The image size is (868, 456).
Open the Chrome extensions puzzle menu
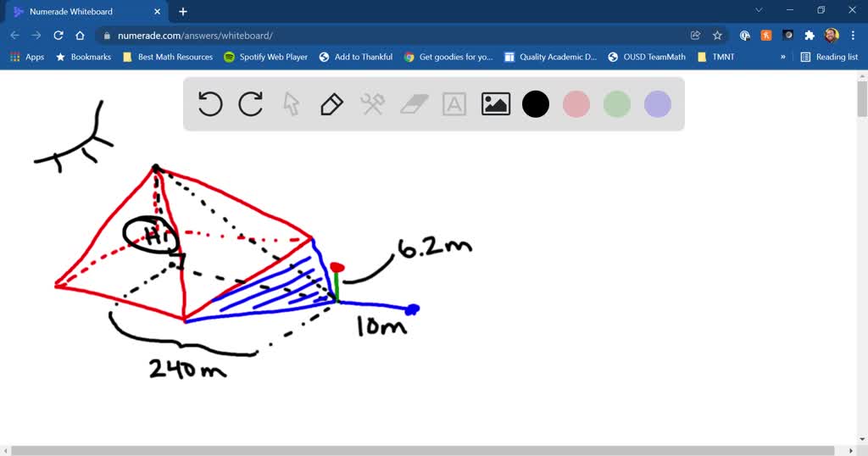point(810,36)
